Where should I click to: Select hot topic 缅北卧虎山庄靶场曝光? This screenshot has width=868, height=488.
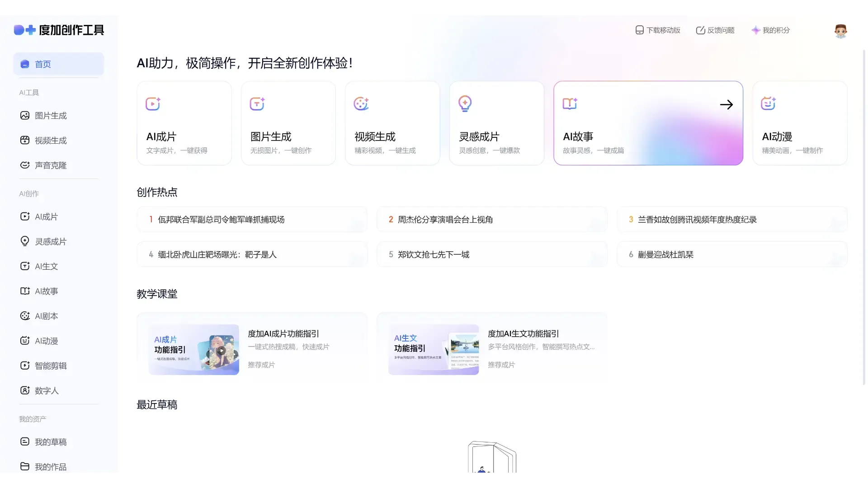coord(252,254)
